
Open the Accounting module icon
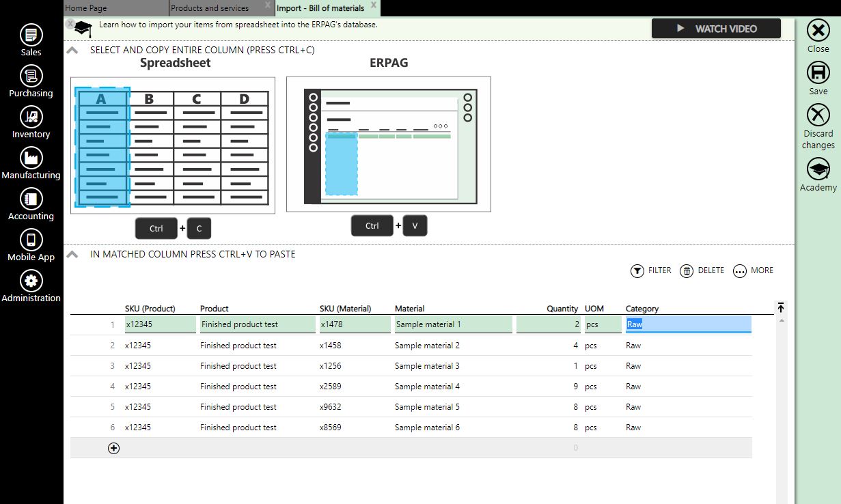(x=31, y=199)
